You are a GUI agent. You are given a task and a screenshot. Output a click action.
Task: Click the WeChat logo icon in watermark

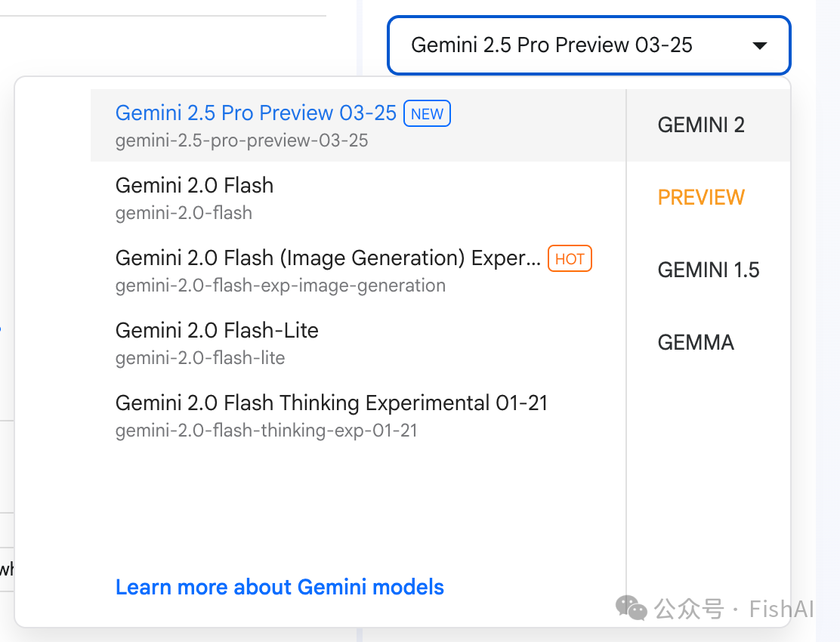point(631,608)
